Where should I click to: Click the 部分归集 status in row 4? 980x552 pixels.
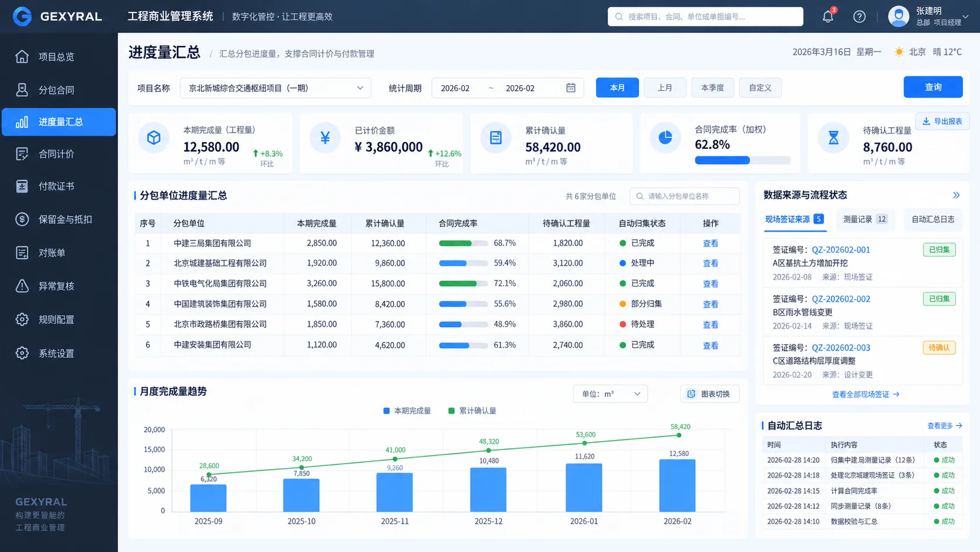641,304
